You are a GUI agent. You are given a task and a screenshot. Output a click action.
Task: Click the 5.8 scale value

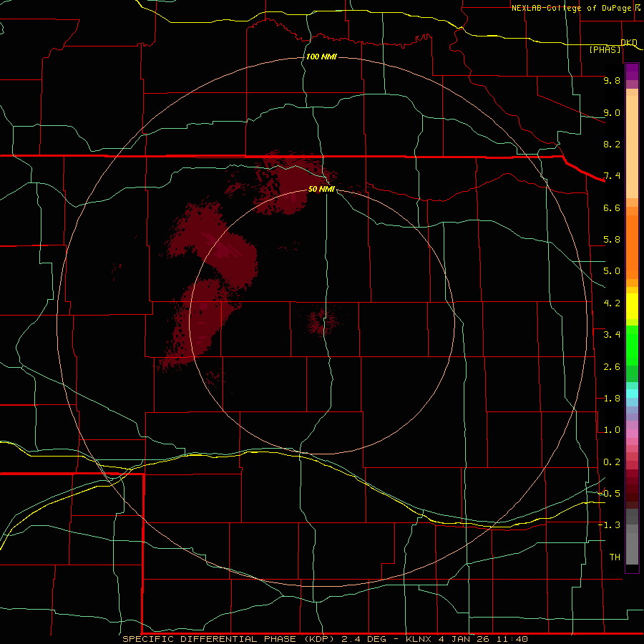coord(612,240)
